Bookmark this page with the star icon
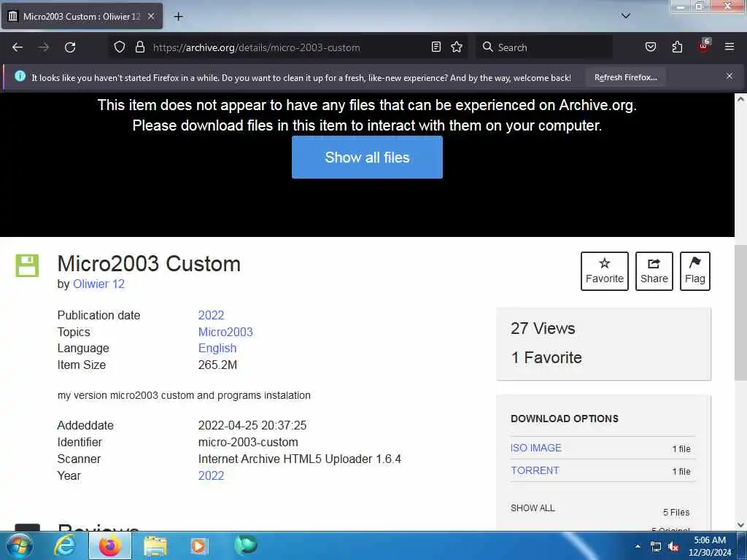 click(x=457, y=47)
